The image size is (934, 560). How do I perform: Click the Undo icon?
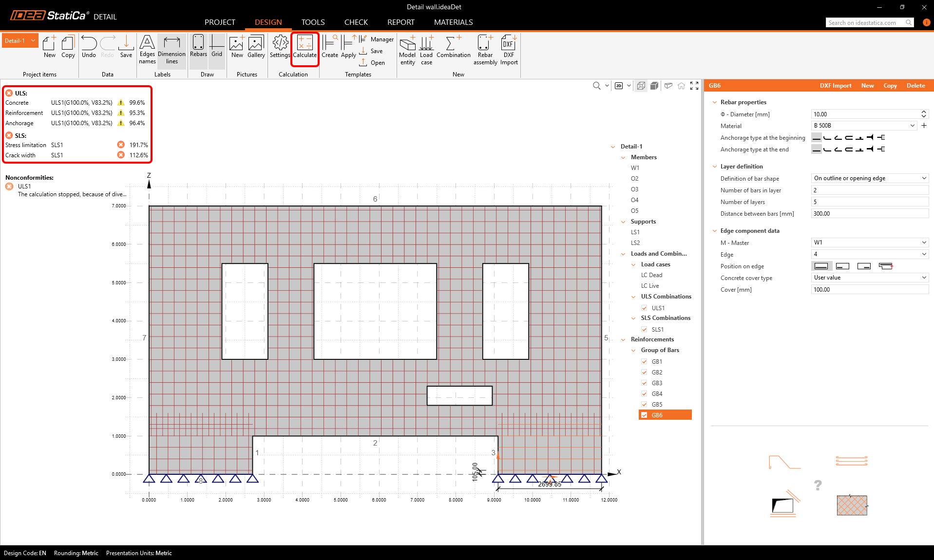[x=89, y=47]
